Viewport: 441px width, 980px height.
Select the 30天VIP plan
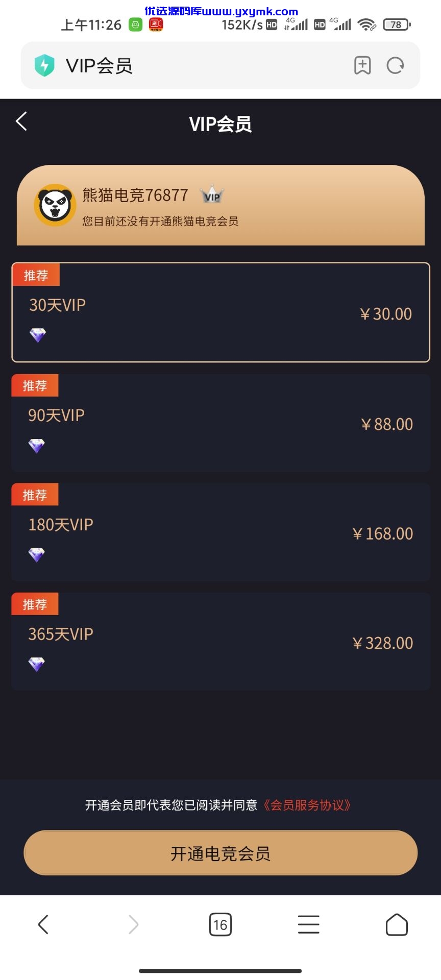click(220, 312)
